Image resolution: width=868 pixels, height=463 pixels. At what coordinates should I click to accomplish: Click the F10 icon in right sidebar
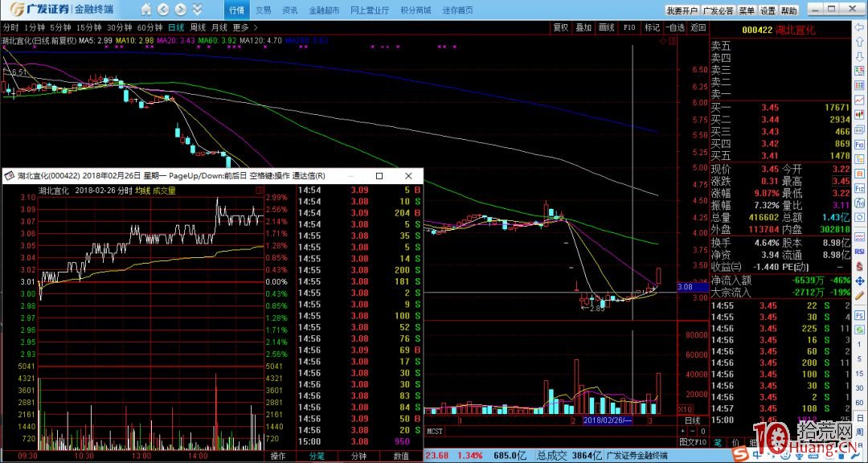coord(859,145)
